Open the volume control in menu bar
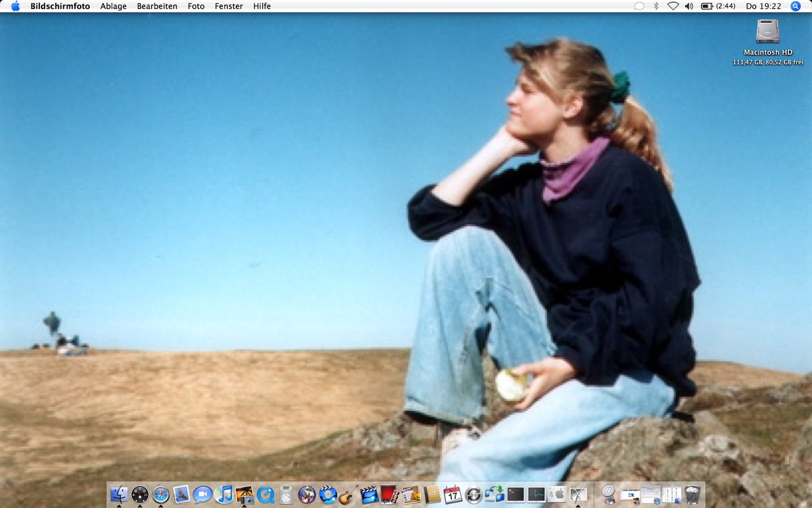Screen dimensions: 812x508 (x=689, y=6)
